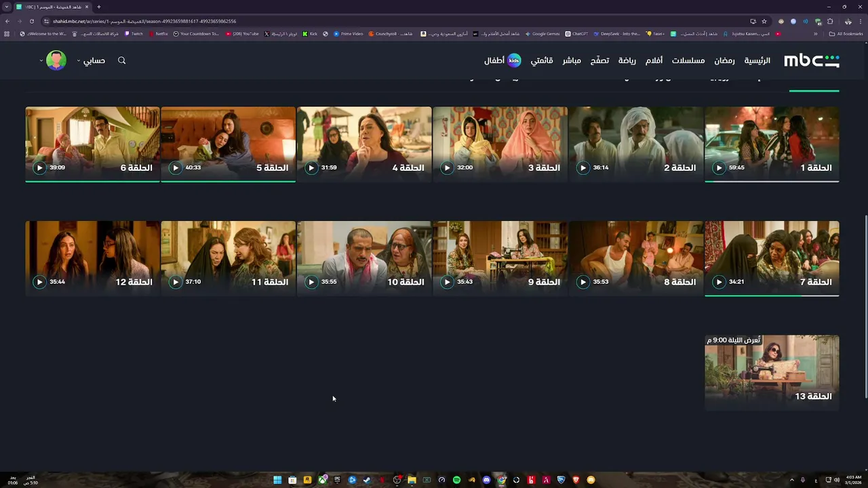Click play icon on الحلقة 5
This screenshot has width=868, height=488.
click(176, 167)
